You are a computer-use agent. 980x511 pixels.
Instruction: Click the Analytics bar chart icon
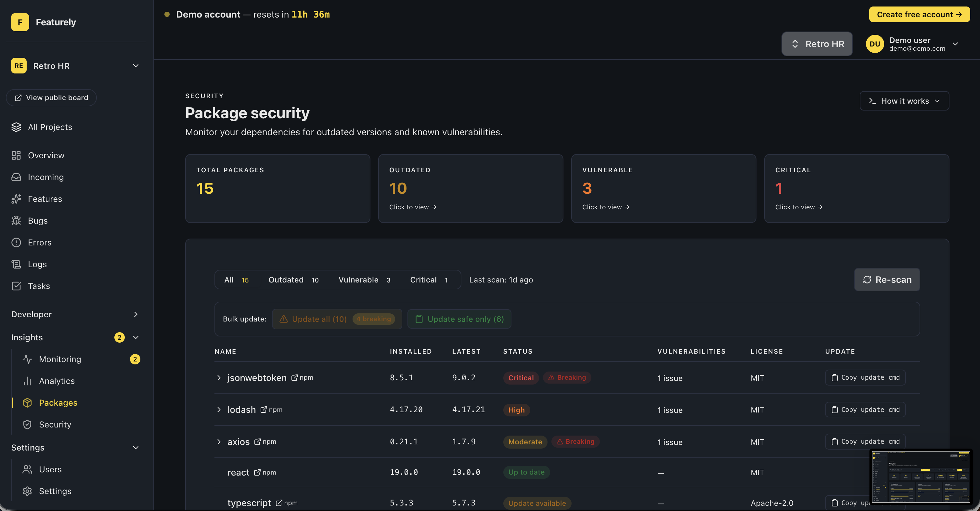[x=27, y=381]
